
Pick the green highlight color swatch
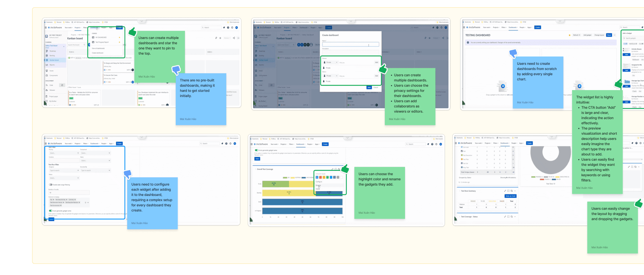[327, 177]
